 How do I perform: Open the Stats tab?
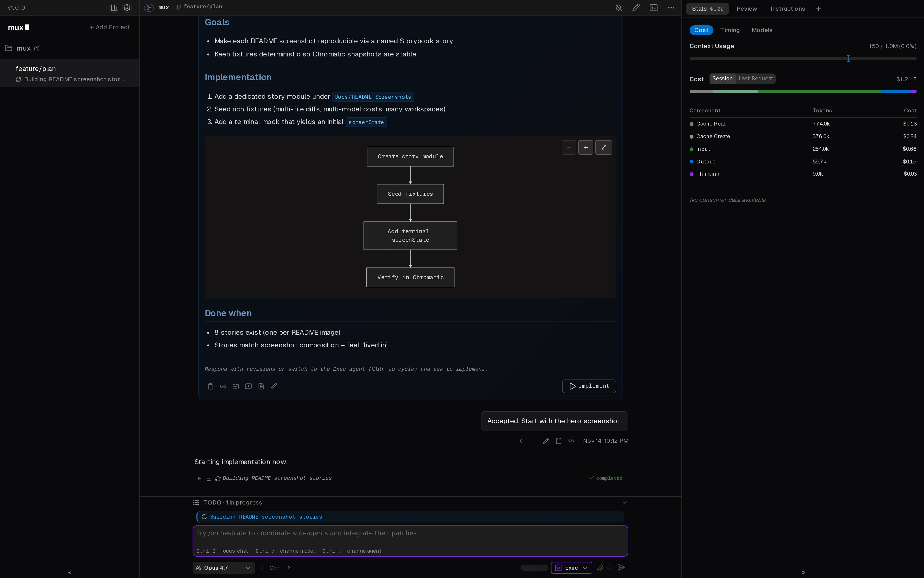point(707,9)
